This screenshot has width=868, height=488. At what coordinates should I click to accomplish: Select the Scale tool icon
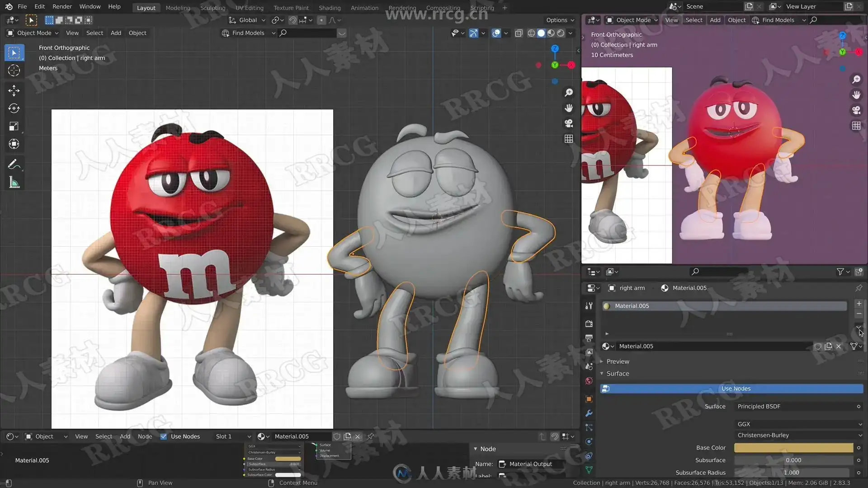tap(14, 127)
